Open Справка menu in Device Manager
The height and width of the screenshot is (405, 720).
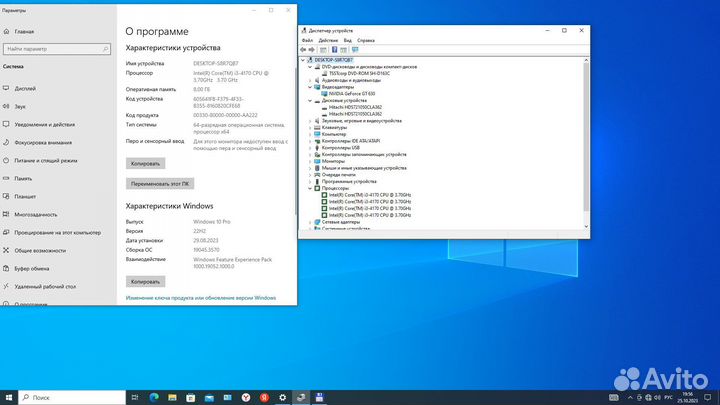(366, 40)
